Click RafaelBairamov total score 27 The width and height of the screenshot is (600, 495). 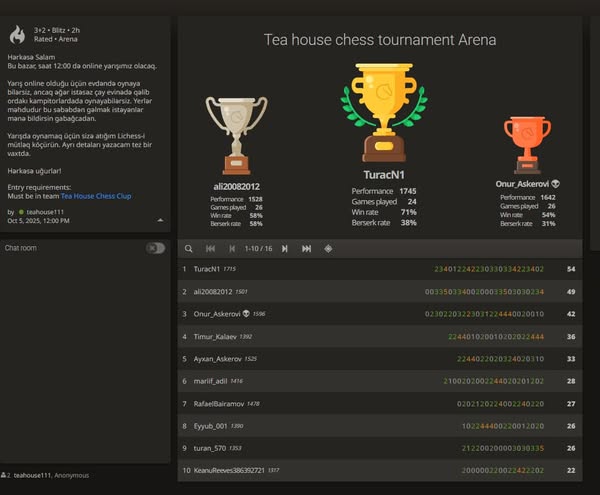[x=571, y=404]
